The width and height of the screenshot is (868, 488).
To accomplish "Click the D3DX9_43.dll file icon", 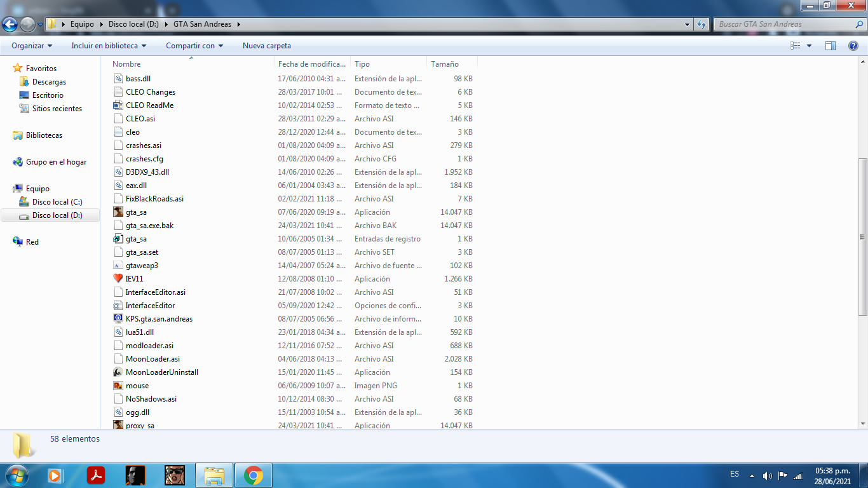I will pyautogui.click(x=118, y=172).
